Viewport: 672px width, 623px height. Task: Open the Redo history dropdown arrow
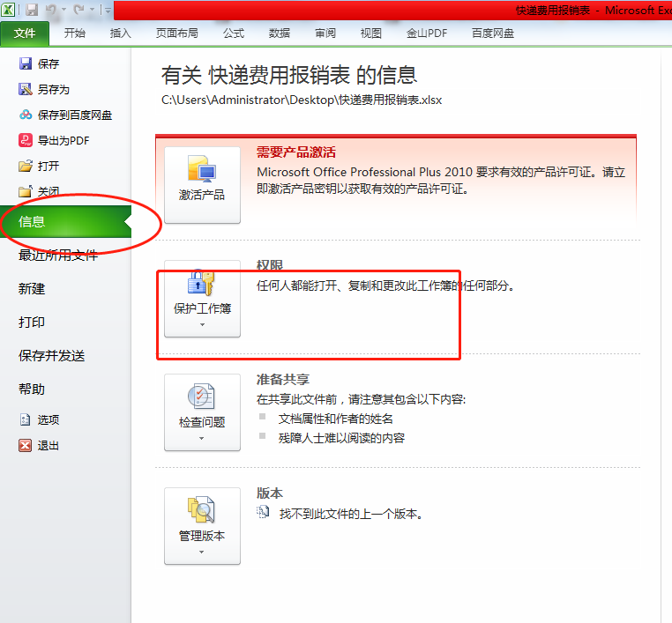click(92, 10)
